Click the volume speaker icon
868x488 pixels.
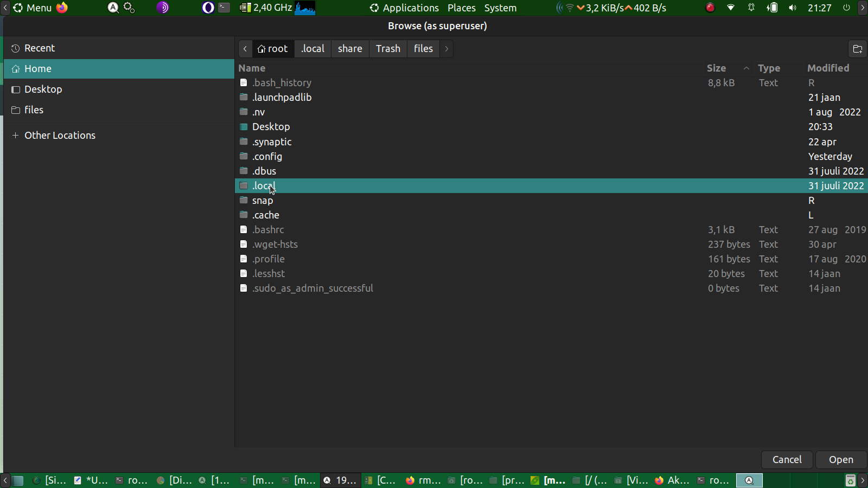click(x=793, y=8)
